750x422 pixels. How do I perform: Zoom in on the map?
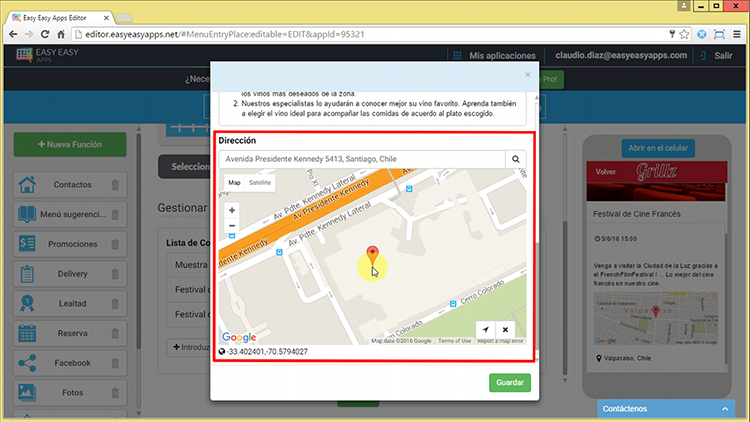tap(232, 211)
